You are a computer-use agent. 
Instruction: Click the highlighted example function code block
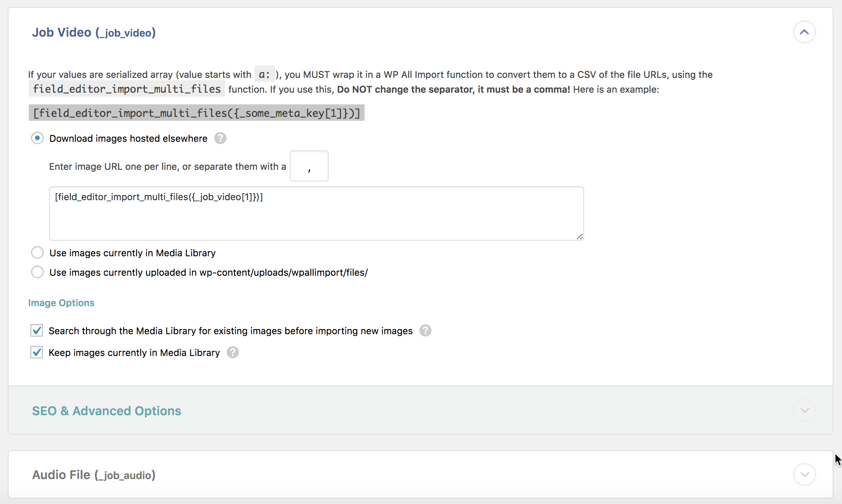197,113
